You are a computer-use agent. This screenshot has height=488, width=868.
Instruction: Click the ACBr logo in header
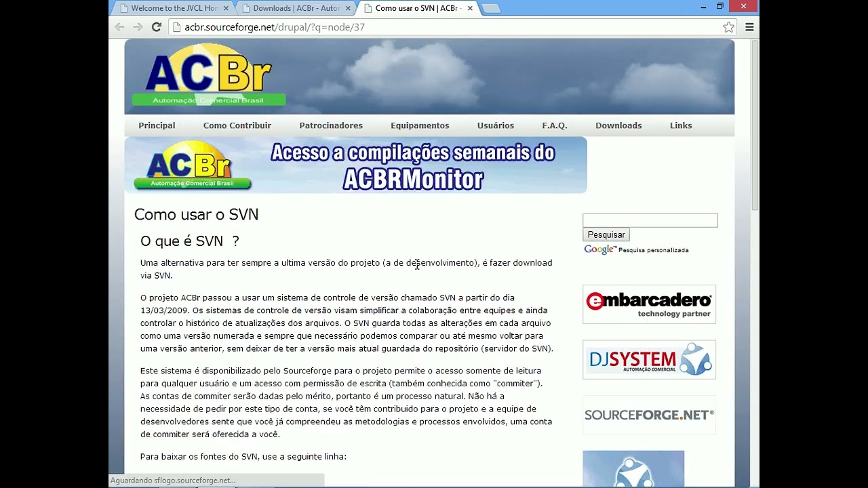[208, 76]
